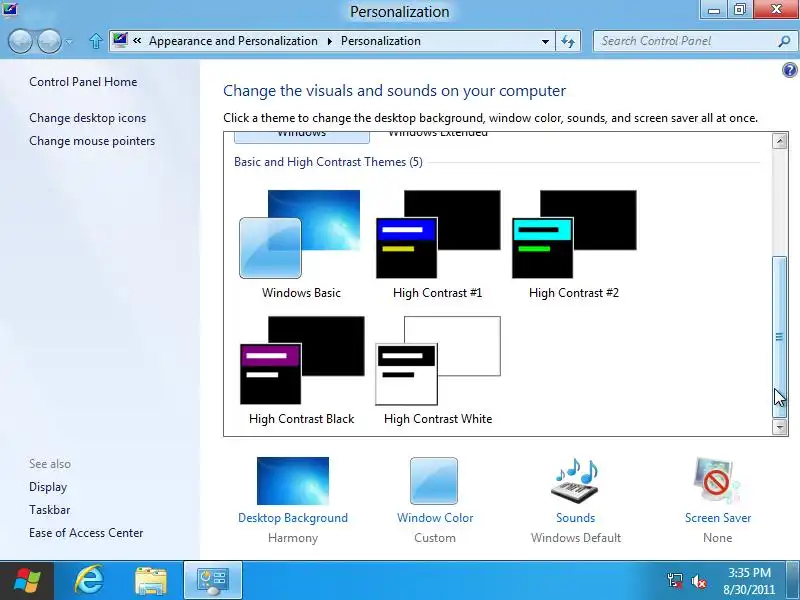
Task: Open Sounds settings via music notes icon
Action: [575, 481]
